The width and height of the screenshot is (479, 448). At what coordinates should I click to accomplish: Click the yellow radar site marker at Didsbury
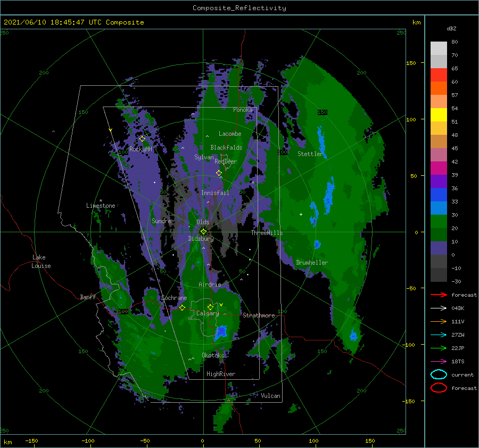click(x=203, y=232)
